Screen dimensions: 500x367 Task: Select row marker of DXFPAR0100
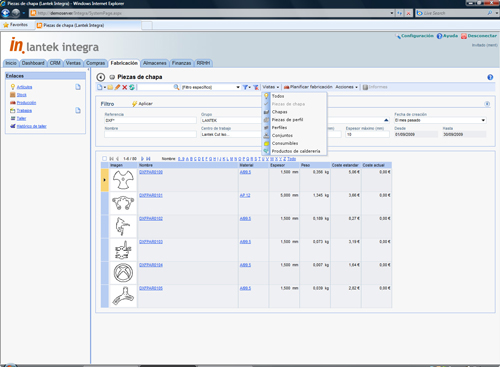point(105,180)
